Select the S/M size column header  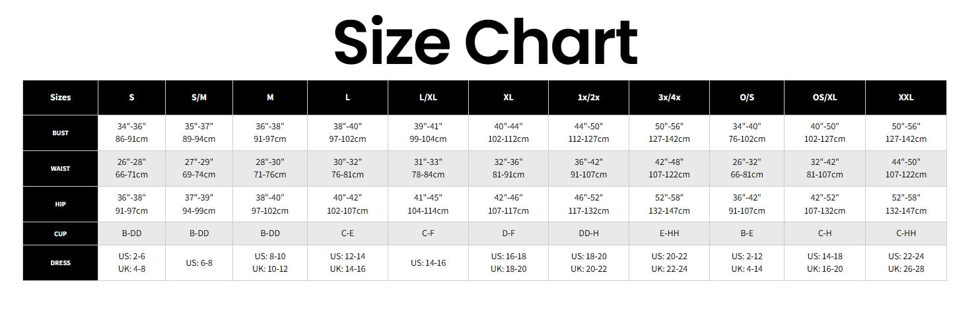pos(199,98)
